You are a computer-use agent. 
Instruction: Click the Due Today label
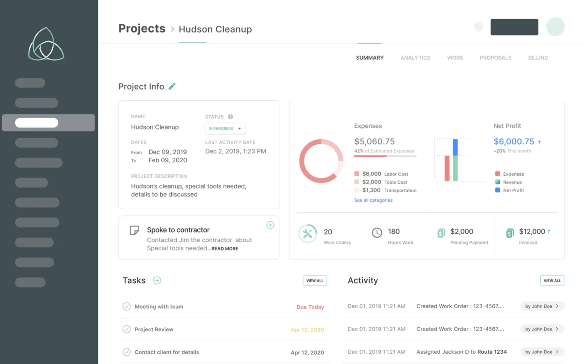point(310,307)
